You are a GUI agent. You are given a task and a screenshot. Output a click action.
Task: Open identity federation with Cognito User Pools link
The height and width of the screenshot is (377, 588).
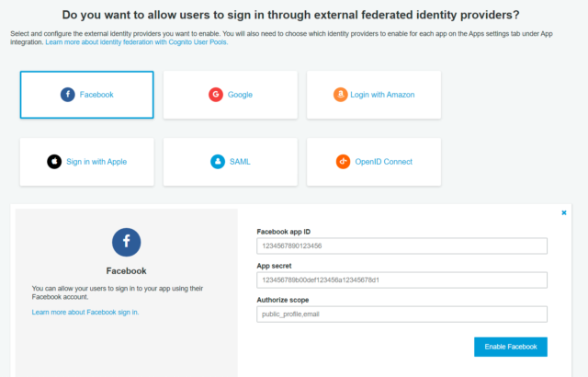pyautogui.click(x=137, y=42)
